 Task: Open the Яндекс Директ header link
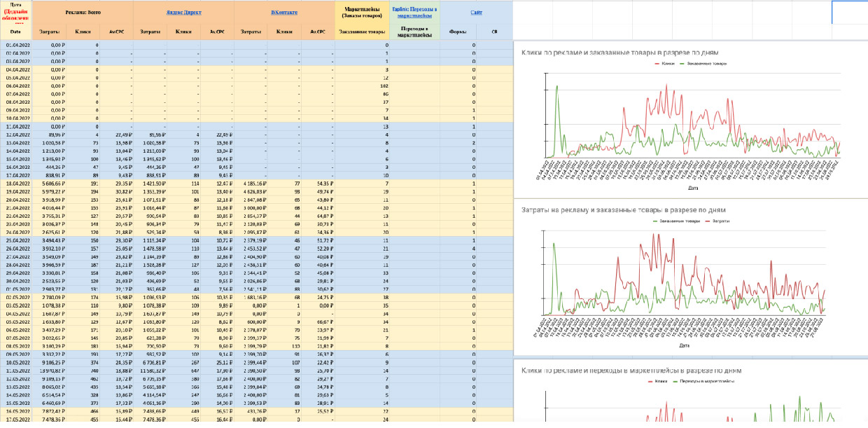click(183, 12)
